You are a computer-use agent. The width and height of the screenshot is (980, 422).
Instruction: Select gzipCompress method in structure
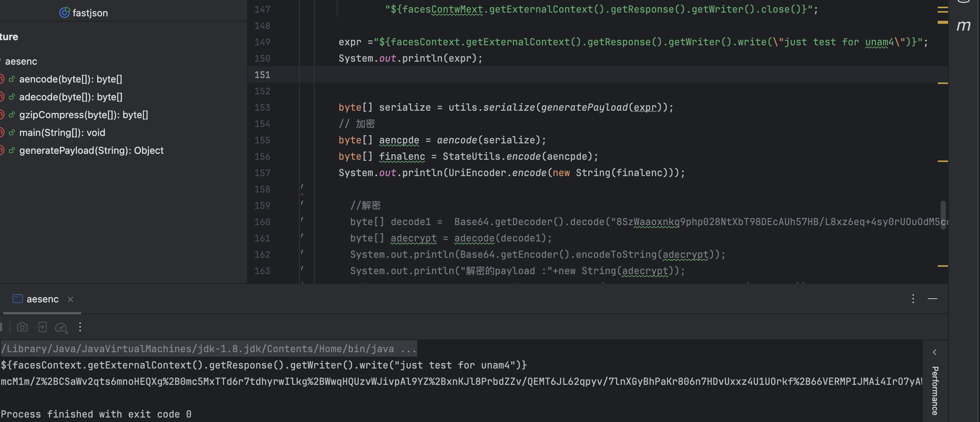pos(83,115)
